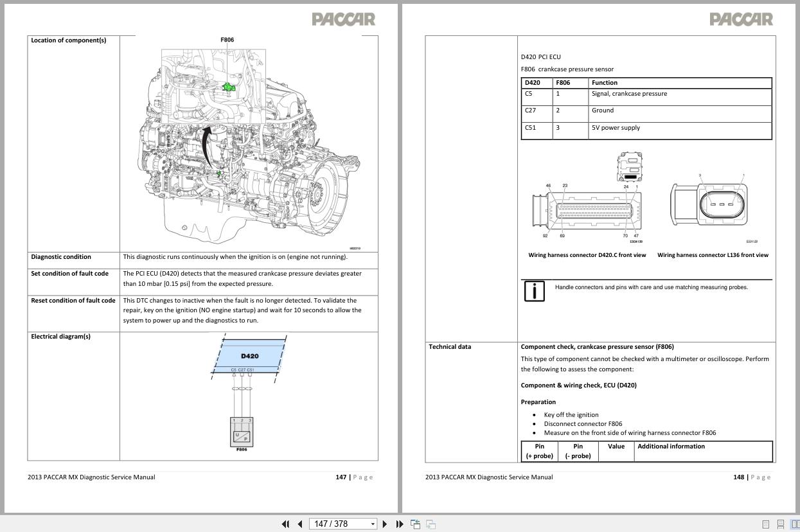Screen dimensions: 800x532
Task: Click the 'Electrical diagram(s)' row heading
Action: click(x=60, y=337)
